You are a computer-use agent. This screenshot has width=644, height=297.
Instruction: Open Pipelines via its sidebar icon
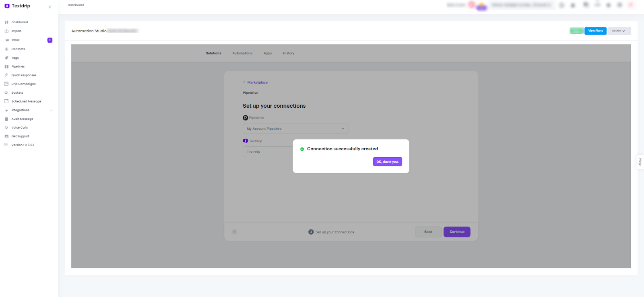[6, 67]
